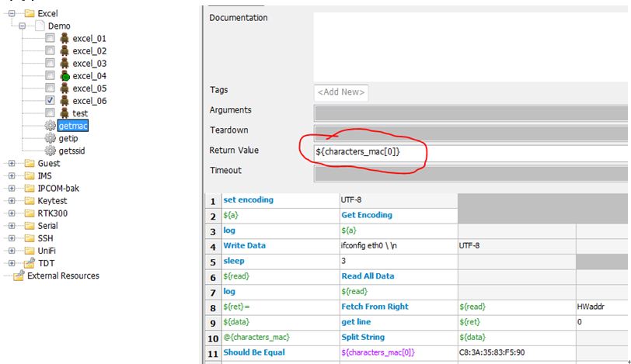Click the gear icon of getip keyword
The height and width of the screenshot is (364, 631).
tap(51, 138)
